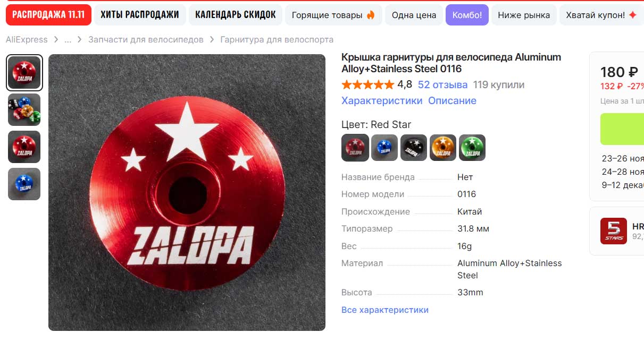Screen dimensions: 644x341
Task: Select the Комбо! chip
Action: click(467, 15)
